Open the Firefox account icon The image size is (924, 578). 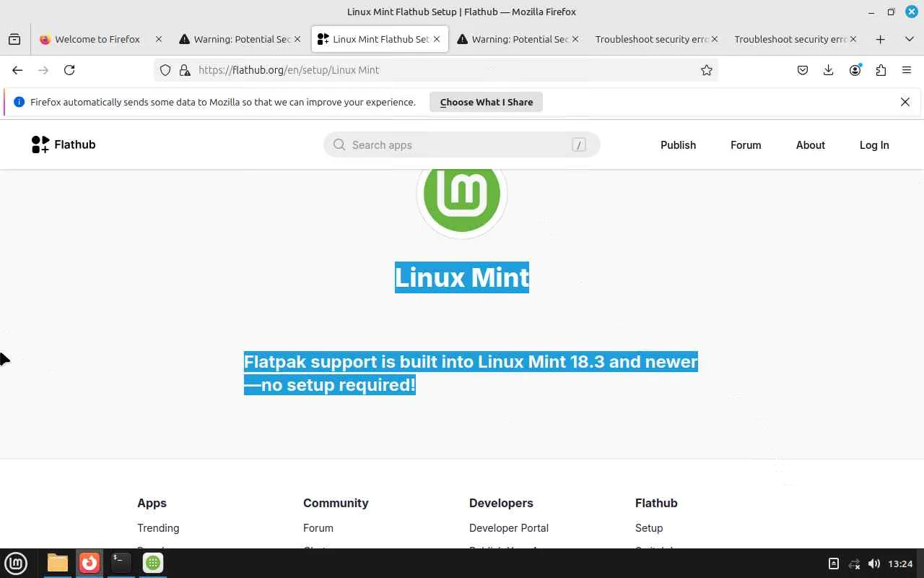tap(855, 70)
